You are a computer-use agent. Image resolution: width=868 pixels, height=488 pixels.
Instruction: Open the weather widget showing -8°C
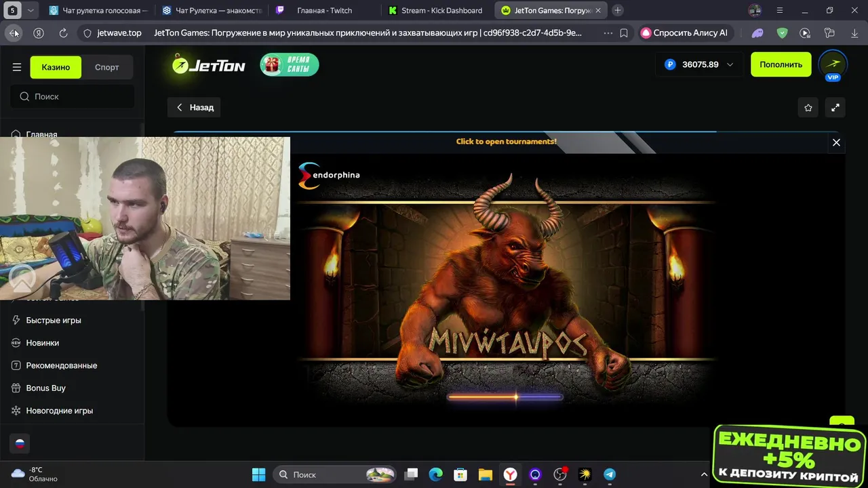coord(35,474)
